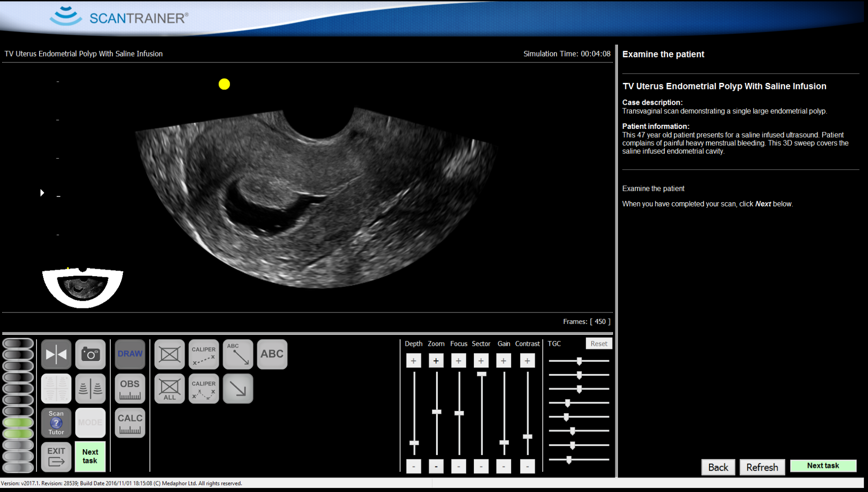Click the Refresh button

click(x=761, y=467)
